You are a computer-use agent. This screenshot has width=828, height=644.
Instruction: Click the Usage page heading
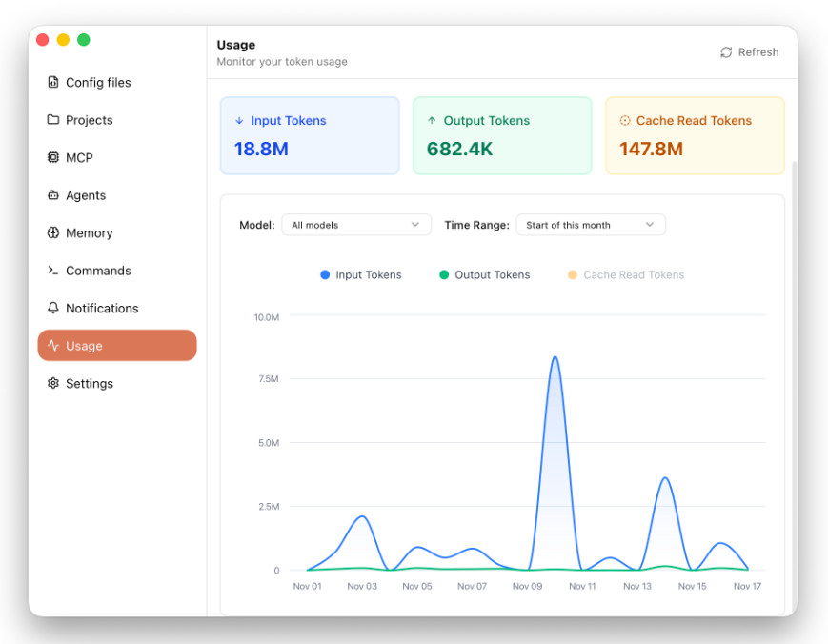point(236,45)
